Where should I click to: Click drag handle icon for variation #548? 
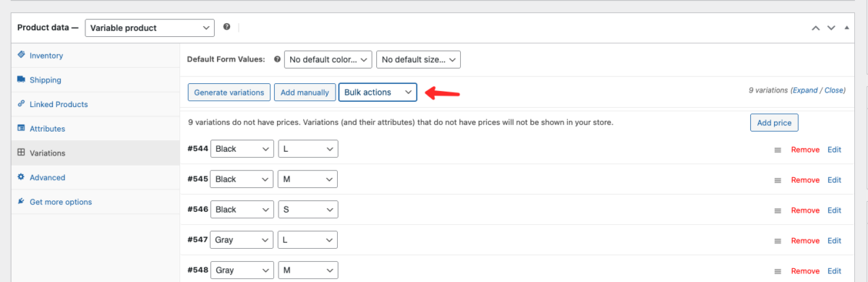(x=778, y=271)
